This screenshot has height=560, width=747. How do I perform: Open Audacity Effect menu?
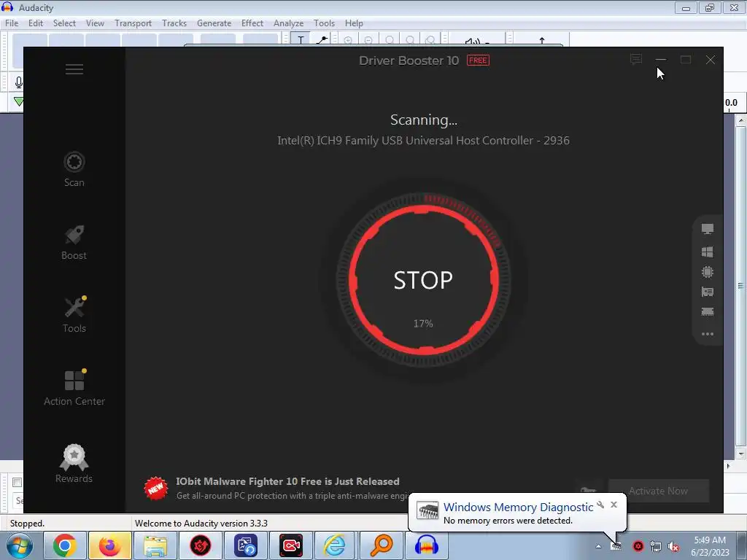(252, 23)
